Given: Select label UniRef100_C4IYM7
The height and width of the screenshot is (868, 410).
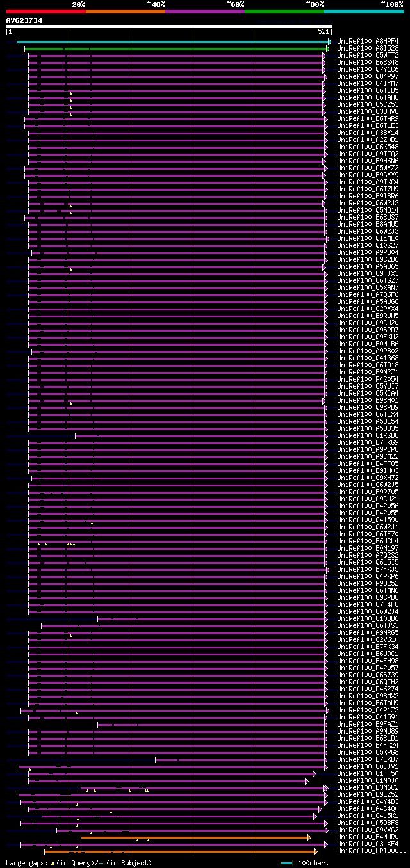Looking at the screenshot, I should coord(368,84).
